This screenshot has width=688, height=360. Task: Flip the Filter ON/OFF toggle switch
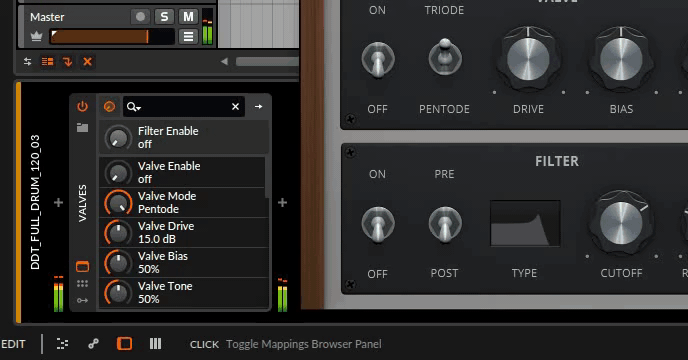(x=378, y=224)
